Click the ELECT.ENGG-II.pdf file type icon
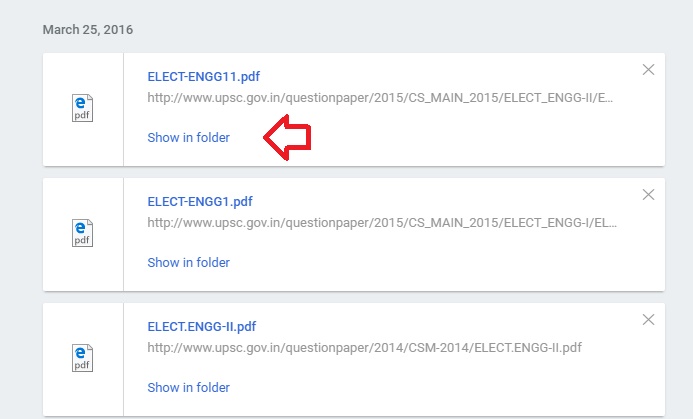Viewport: 693px width, 419px height. [83, 359]
